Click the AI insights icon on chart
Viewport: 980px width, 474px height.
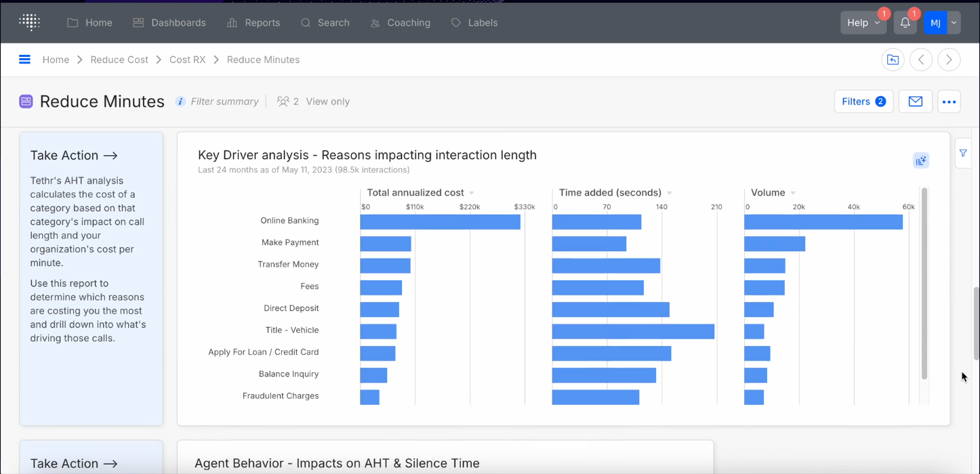point(920,160)
